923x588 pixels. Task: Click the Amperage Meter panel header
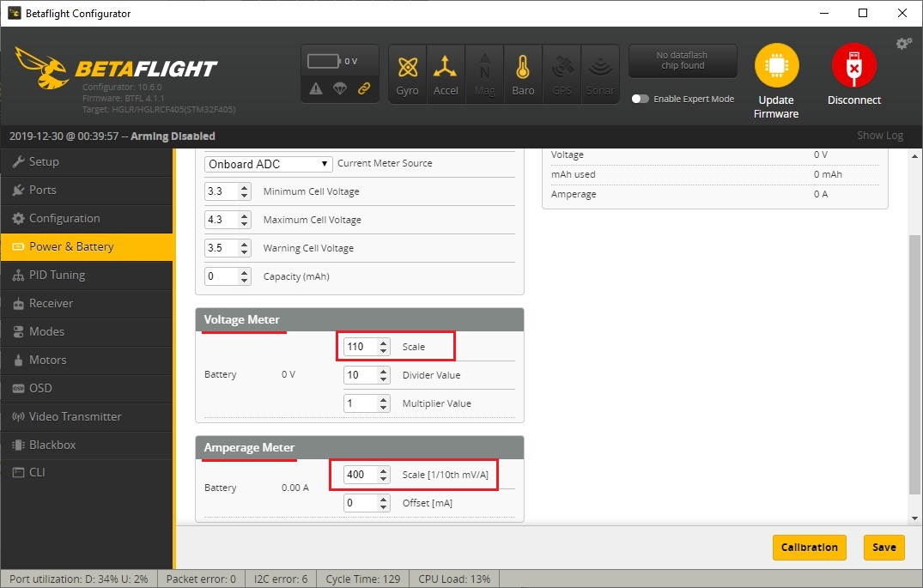360,447
